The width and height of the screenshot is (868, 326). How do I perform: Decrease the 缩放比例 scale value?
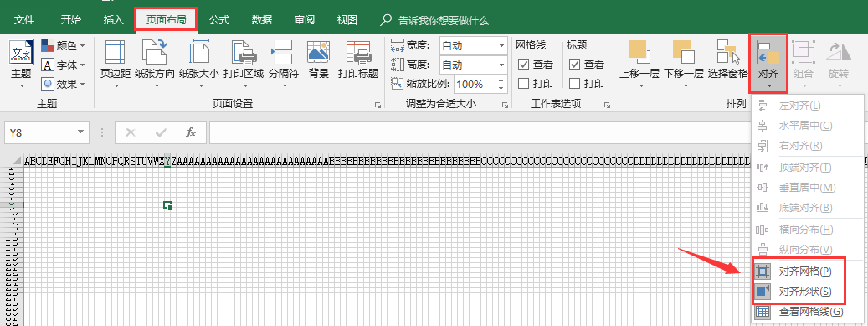(501, 89)
